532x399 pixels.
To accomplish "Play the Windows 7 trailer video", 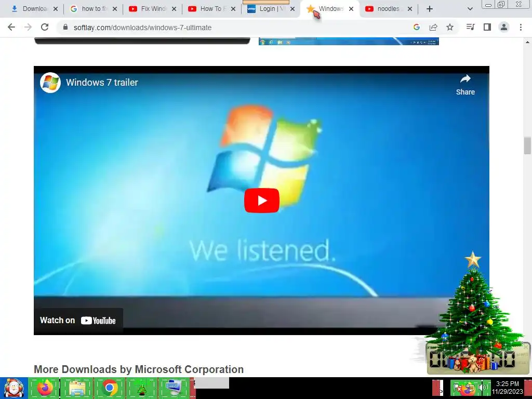I will 262,201.
